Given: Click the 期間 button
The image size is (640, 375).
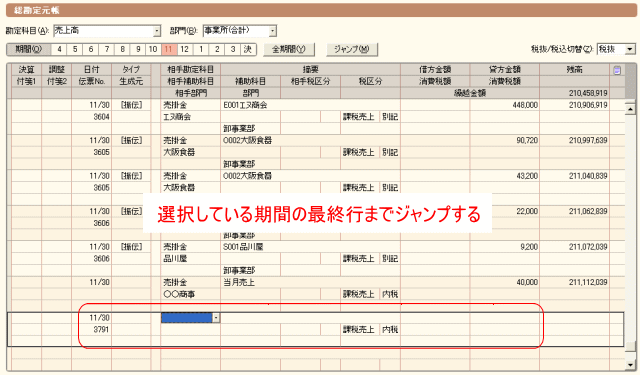Looking at the screenshot, I should (29, 49).
